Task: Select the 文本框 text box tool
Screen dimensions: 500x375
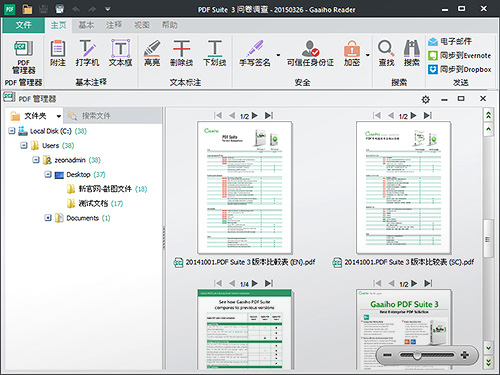Action: (x=120, y=53)
